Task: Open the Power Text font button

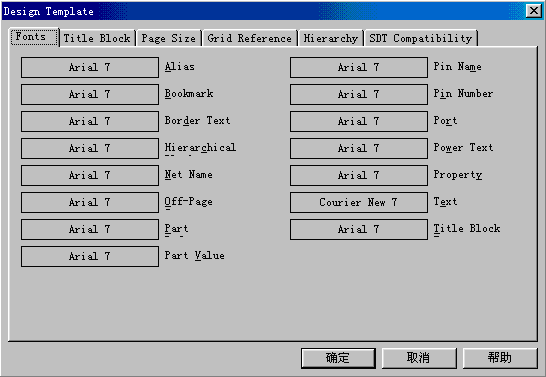Action: tap(359, 148)
